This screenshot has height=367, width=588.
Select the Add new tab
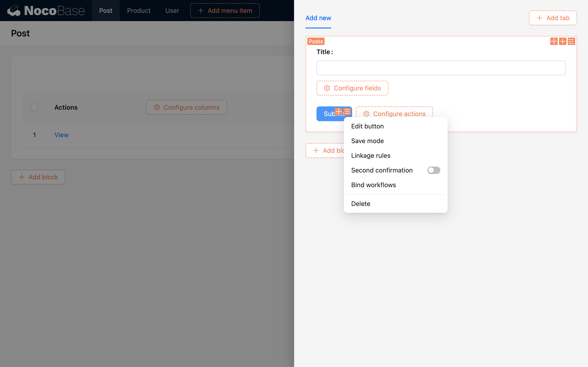(x=318, y=18)
